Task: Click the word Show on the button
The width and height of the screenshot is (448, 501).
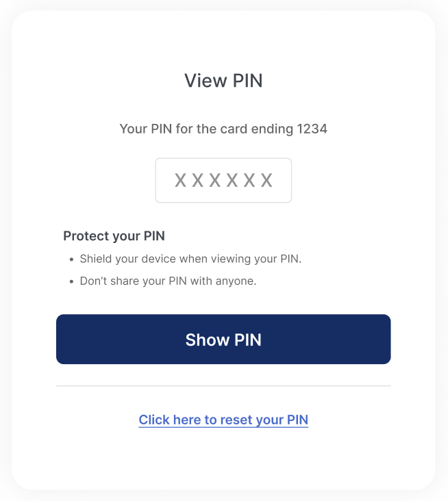Action: pos(208,339)
